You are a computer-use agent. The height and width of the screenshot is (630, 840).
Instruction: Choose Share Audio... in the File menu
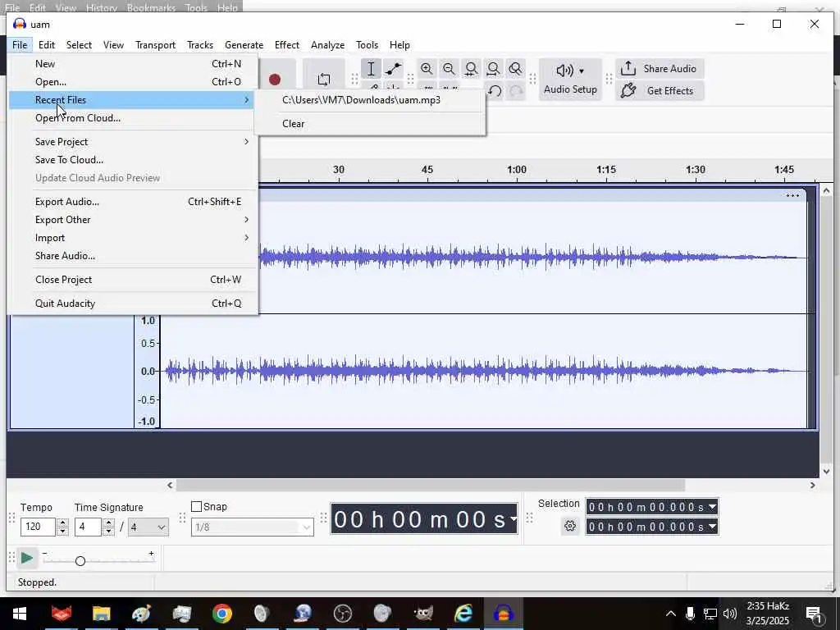pos(134,256)
